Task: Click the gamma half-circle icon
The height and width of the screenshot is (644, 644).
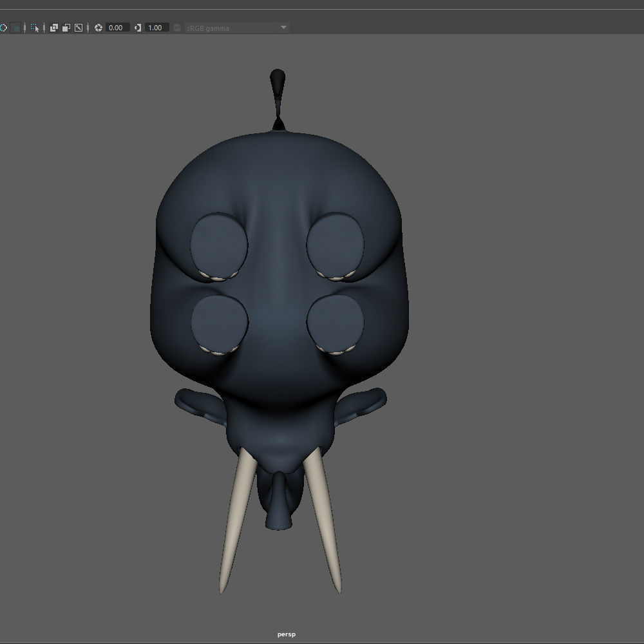Action: point(138,28)
